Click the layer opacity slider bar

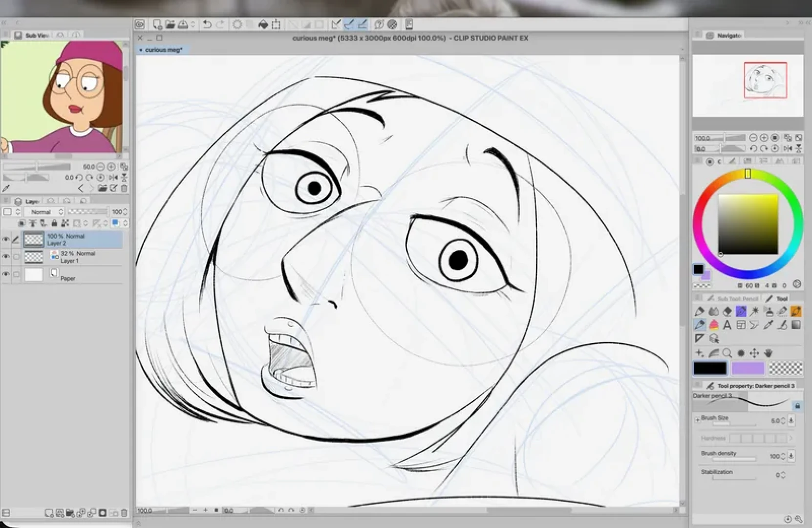(88, 212)
